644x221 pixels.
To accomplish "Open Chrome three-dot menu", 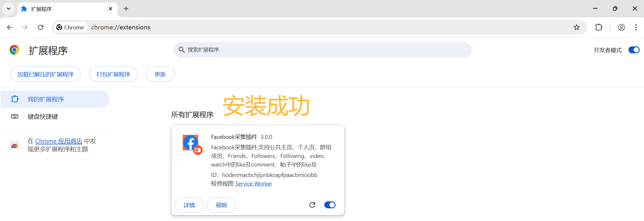I will [636, 27].
